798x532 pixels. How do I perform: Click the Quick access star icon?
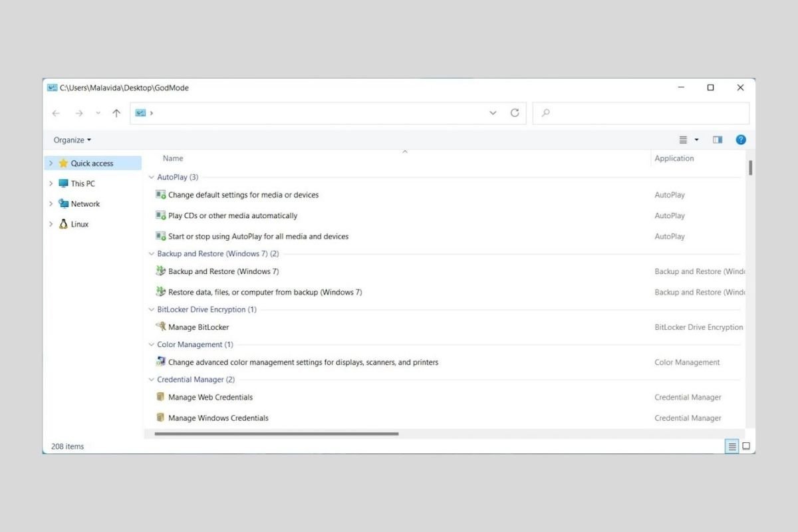tap(63, 163)
